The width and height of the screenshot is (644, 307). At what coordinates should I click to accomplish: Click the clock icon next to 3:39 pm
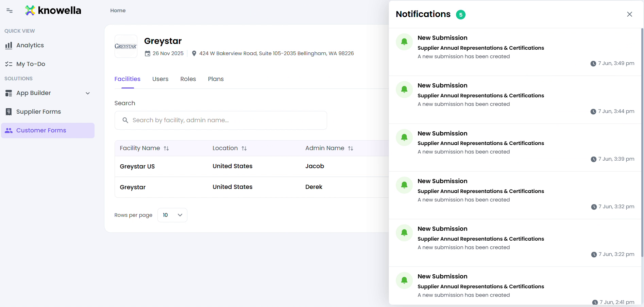click(594, 159)
